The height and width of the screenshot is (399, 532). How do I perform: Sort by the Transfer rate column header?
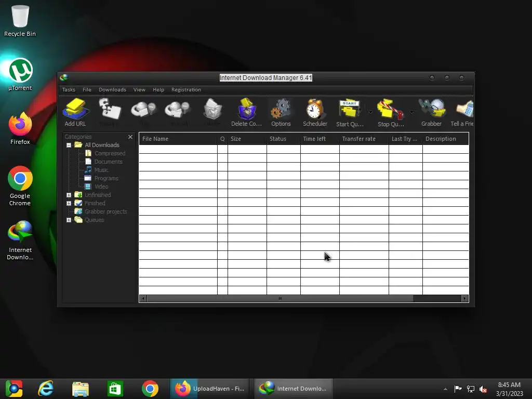(364, 139)
